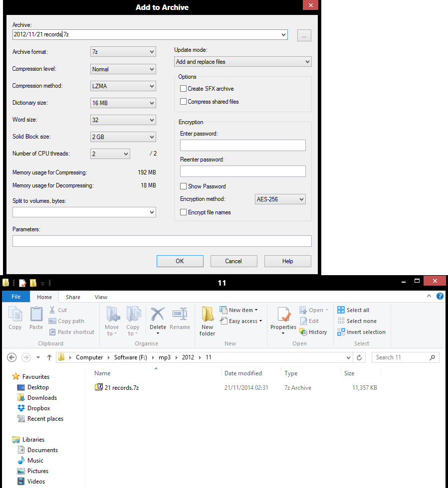Open the View ribbon tab
This screenshot has width=448, height=488.
pyautogui.click(x=101, y=297)
